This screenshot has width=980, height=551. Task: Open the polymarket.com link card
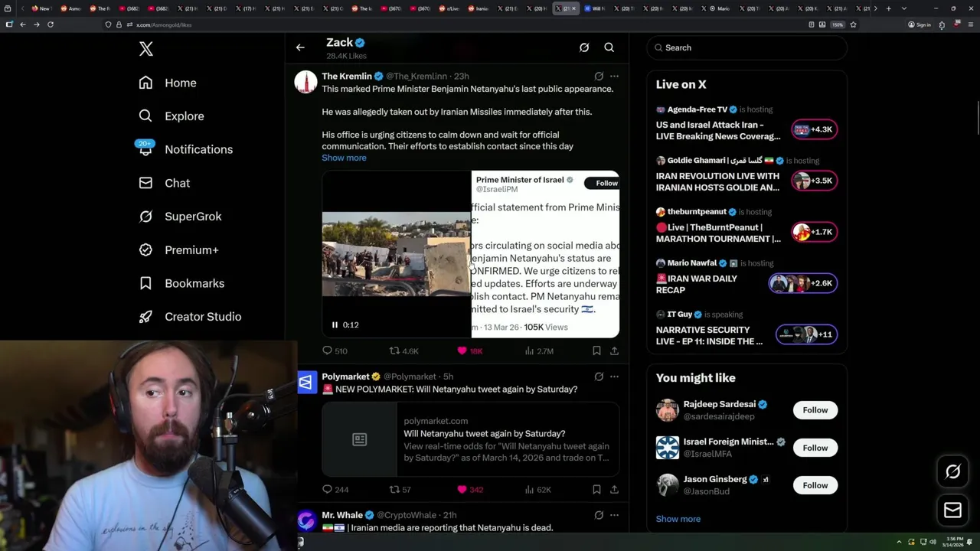470,439
